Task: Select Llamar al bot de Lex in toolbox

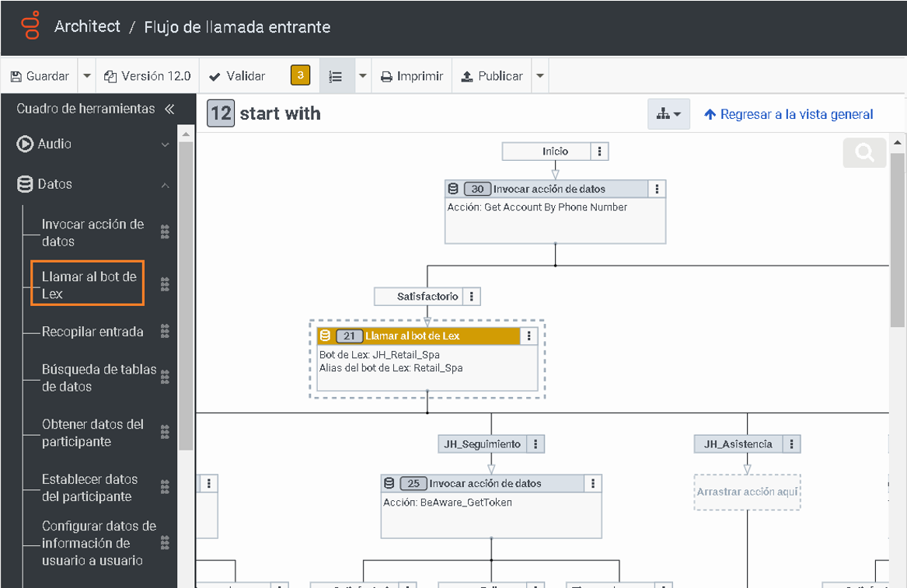Action: [89, 285]
